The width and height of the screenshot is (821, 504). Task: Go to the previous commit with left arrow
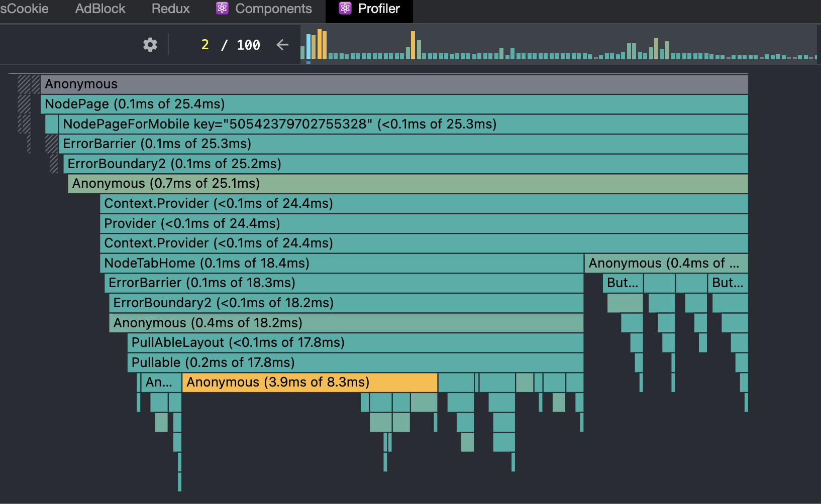point(283,45)
